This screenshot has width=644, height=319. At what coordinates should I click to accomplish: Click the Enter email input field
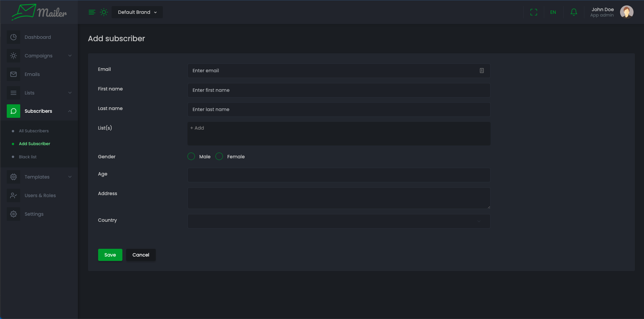pos(334,71)
